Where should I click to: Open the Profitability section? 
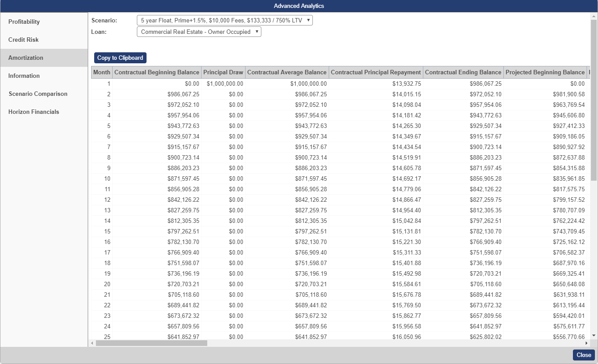pos(44,22)
